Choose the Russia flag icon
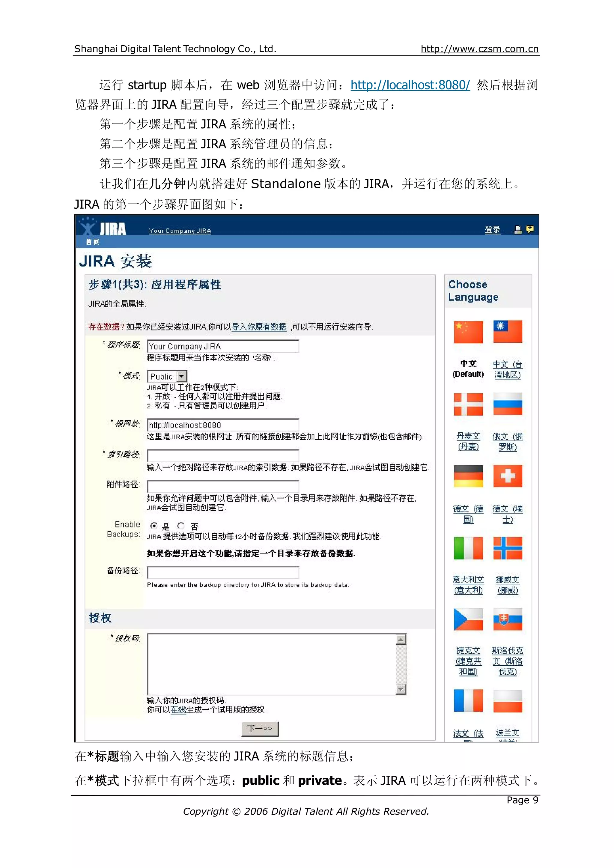 coord(508,404)
